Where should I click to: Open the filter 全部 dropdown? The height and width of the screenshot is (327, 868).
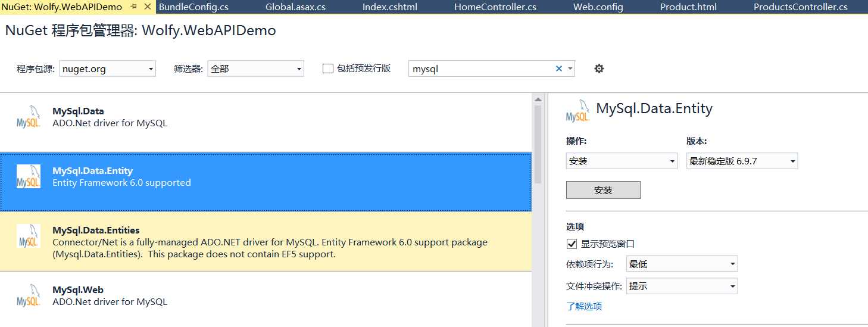click(x=255, y=68)
